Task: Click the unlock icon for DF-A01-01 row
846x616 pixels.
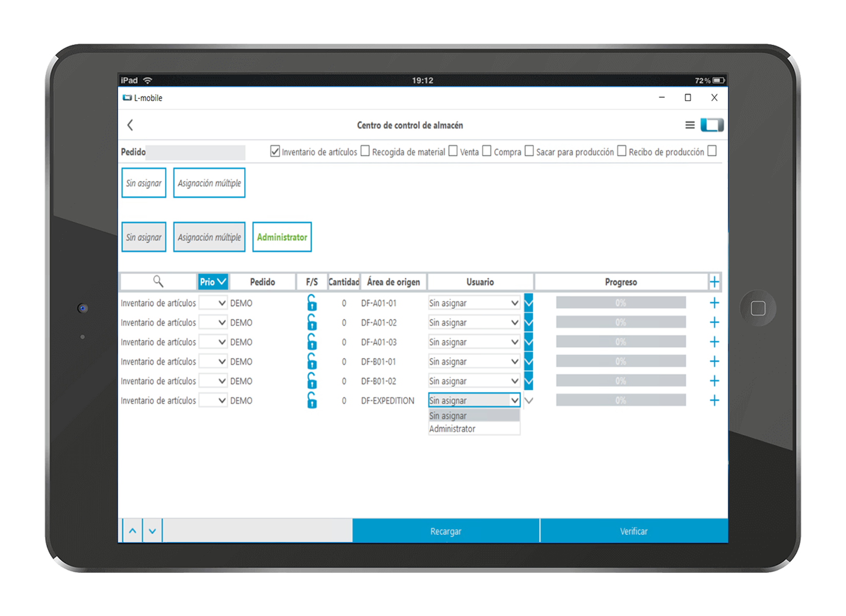Action: pos(312,303)
